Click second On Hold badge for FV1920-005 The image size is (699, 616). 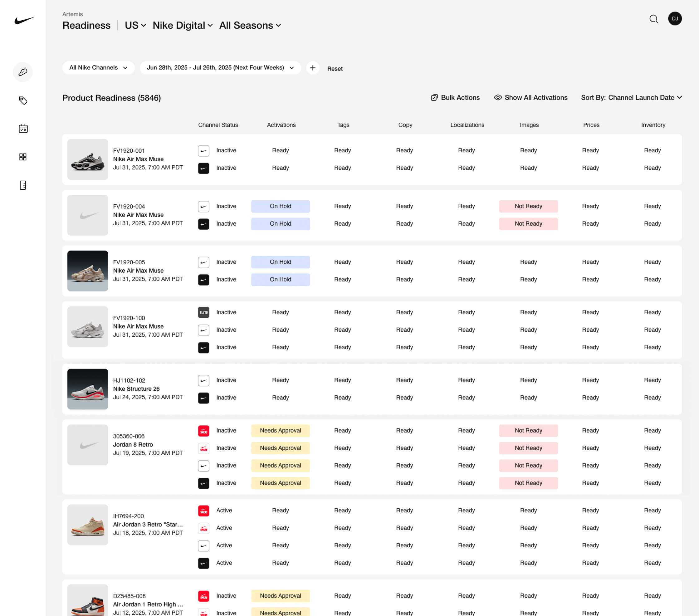[281, 279]
